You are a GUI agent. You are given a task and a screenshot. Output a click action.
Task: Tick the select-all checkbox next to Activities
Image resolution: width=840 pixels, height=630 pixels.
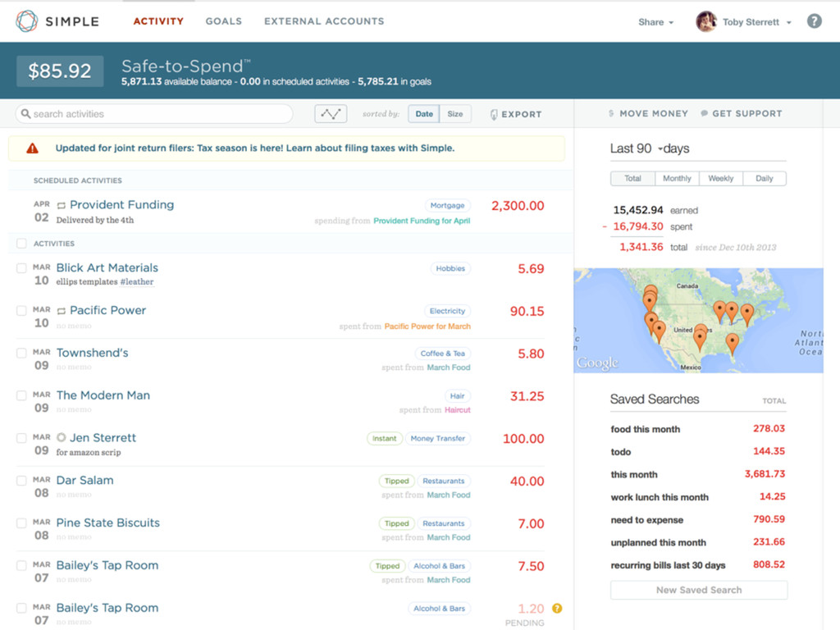coord(21,243)
